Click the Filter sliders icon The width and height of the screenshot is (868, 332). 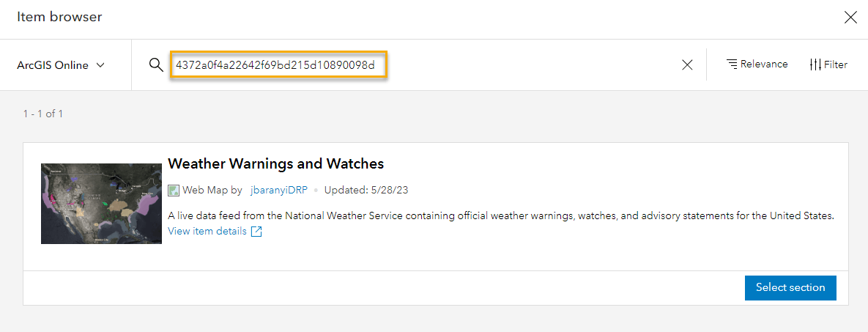(x=815, y=64)
